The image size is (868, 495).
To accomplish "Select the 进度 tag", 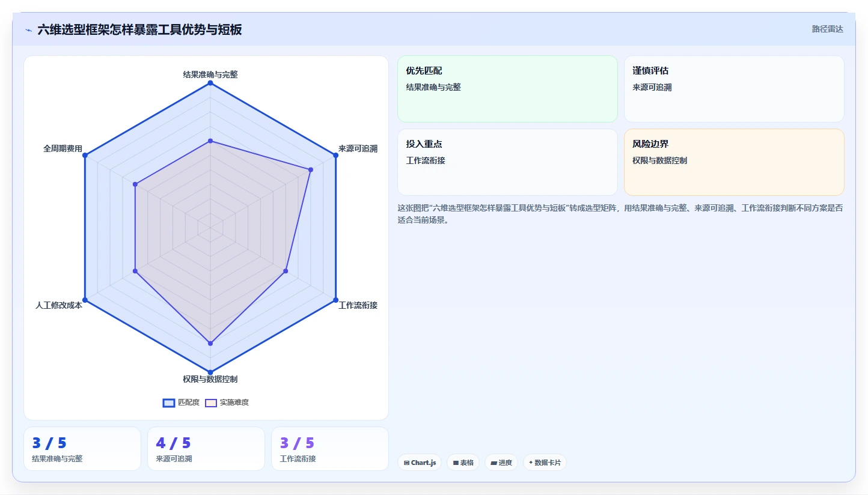I will pos(501,463).
